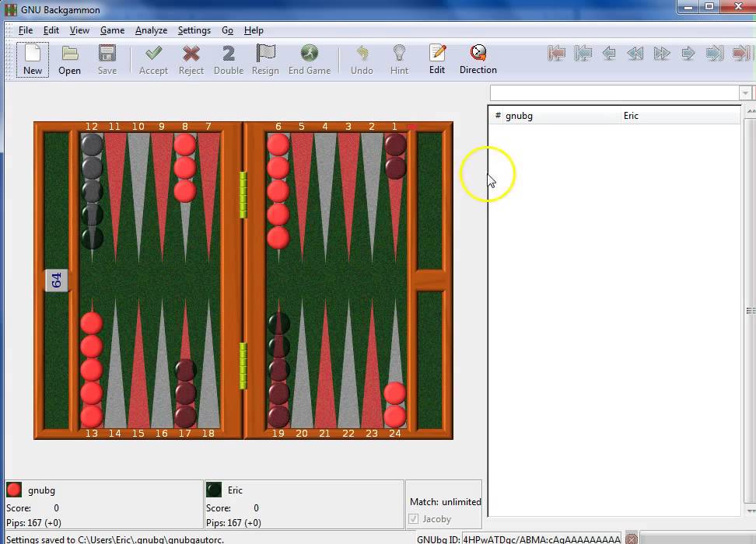Screen dimensions: 756x544
Task: Click the Match: unlimited label
Action: pyautogui.click(x=446, y=501)
